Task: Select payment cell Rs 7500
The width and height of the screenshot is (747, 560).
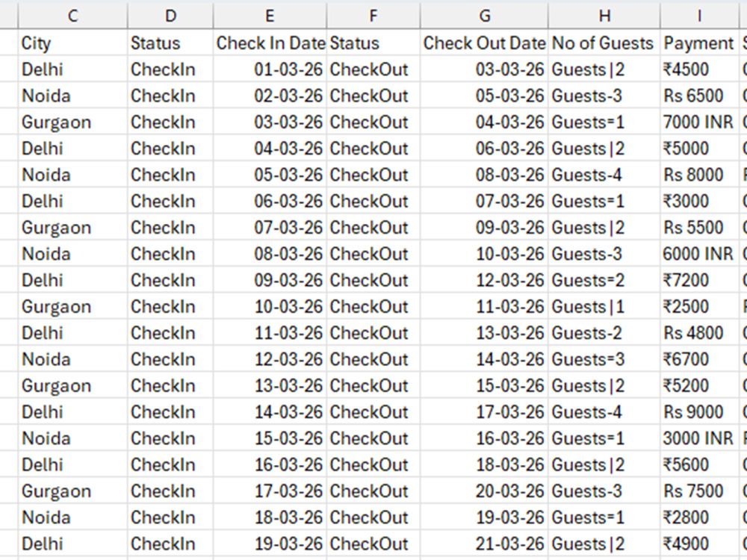Action: click(699, 491)
